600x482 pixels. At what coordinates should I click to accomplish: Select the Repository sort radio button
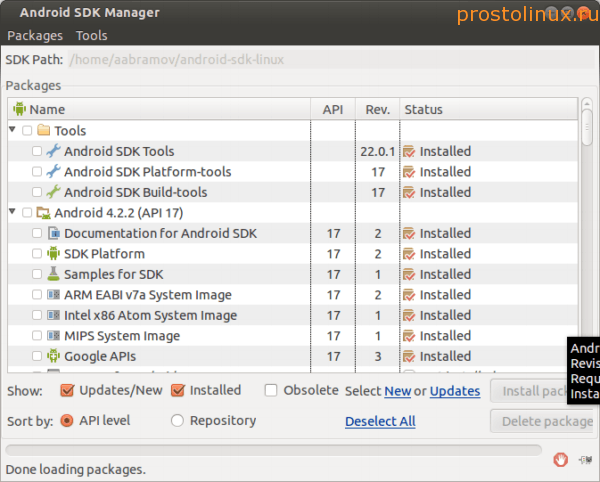(178, 421)
